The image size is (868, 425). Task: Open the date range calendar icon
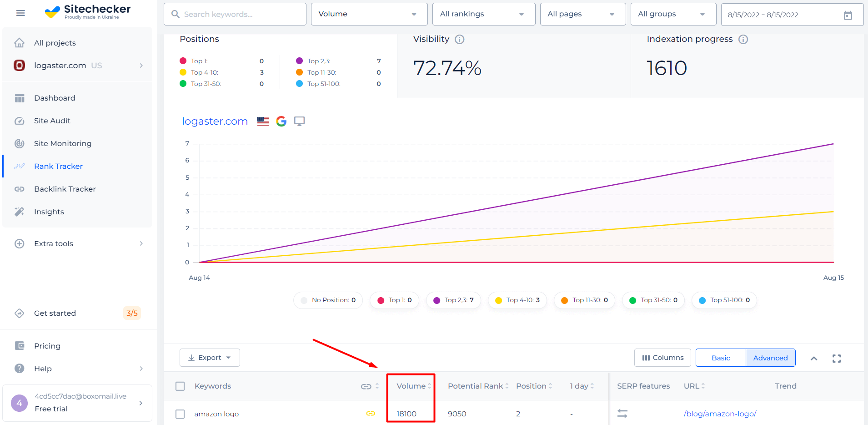pos(848,15)
